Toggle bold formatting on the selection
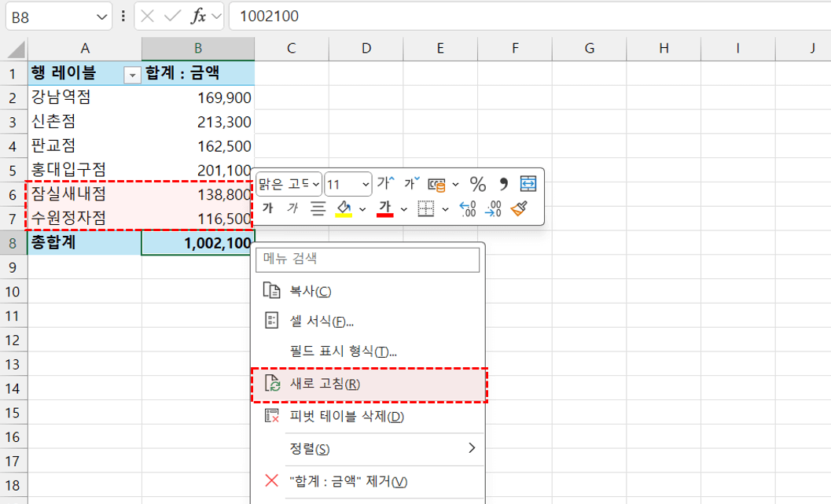The width and height of the screenshot is (831, 504). [x=268, y=208]
